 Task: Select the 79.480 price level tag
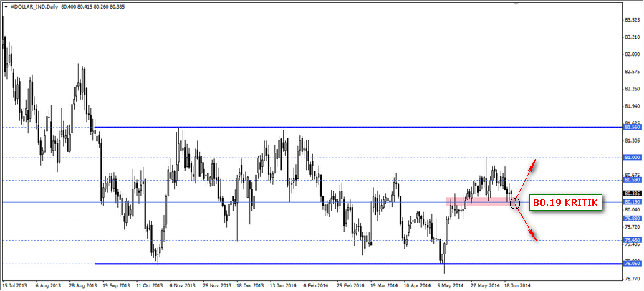pos(630,240)
